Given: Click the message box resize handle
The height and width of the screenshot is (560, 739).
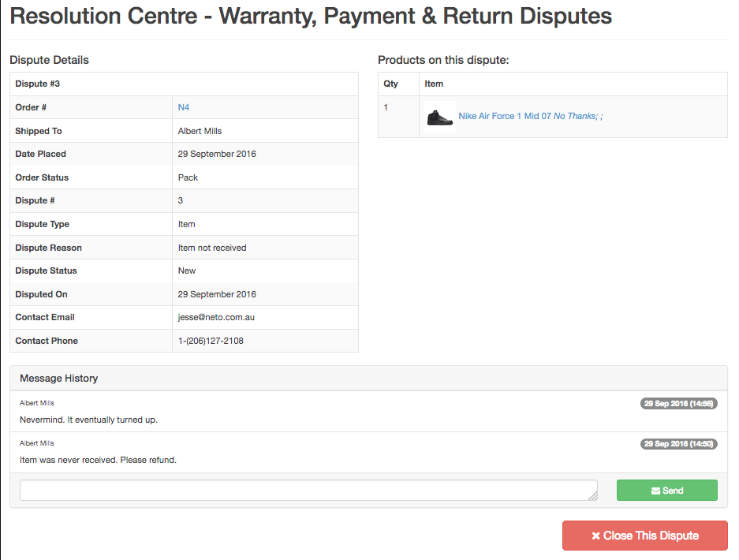Looking at the screenshot, I should click(593, 496).
